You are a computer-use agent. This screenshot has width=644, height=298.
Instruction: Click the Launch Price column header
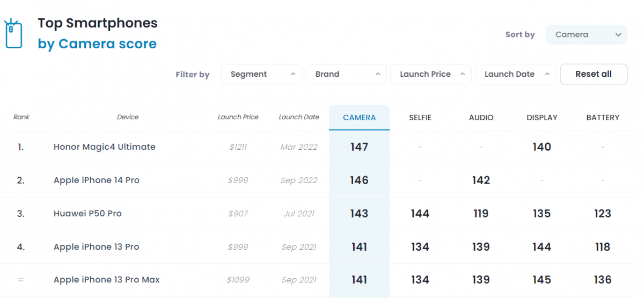click(x=238, y=117)
